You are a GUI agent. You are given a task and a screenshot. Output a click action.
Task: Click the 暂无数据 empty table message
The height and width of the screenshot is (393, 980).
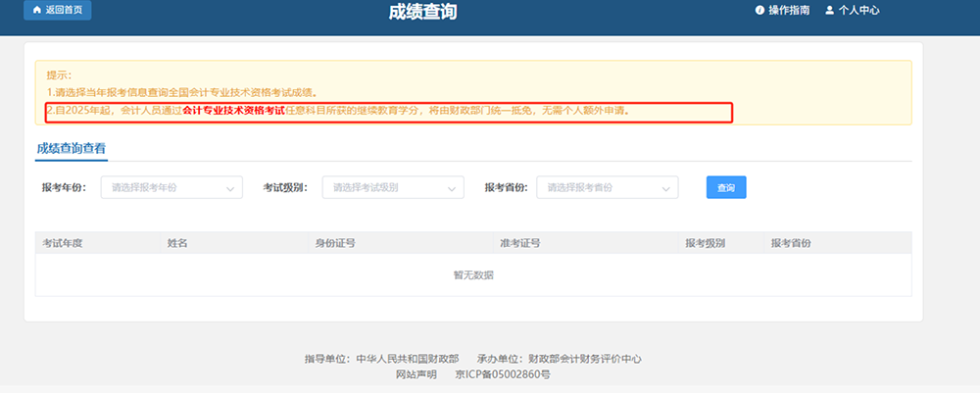[x=473, y=275]
